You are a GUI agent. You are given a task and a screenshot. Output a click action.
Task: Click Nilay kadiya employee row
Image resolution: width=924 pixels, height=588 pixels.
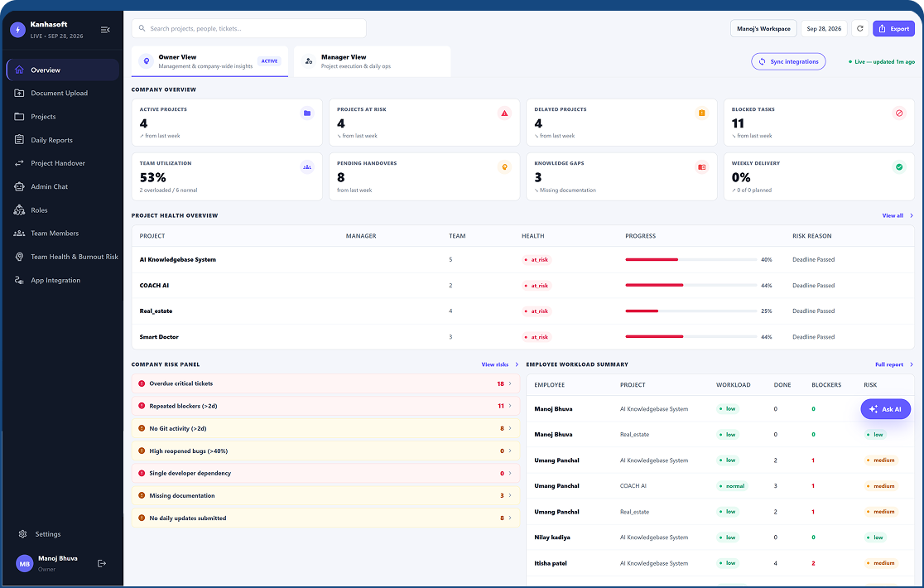click(x=720, y=537)
